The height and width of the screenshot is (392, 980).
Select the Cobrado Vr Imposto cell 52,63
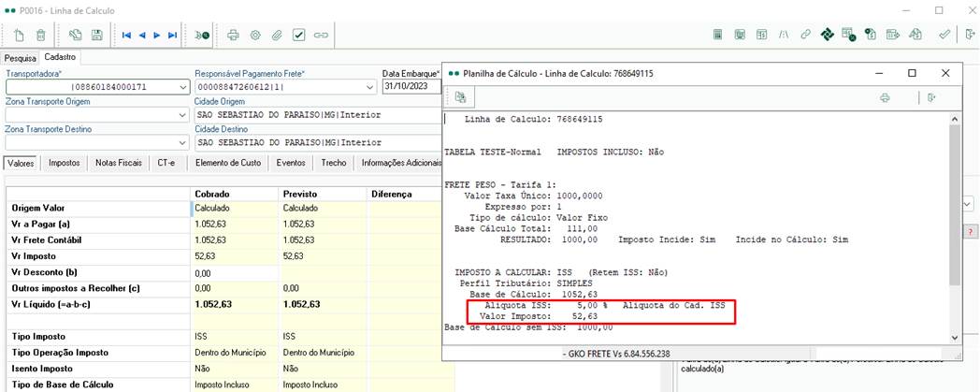[x=233, y=256]
